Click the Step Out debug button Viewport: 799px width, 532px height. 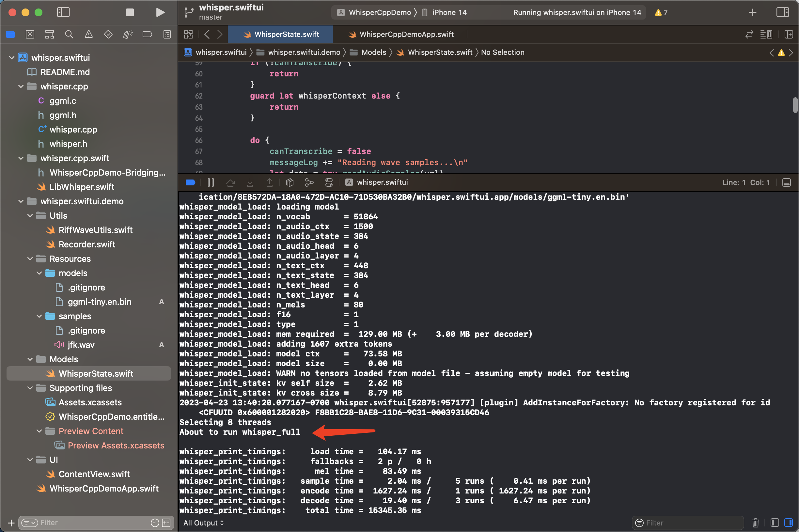269,182
